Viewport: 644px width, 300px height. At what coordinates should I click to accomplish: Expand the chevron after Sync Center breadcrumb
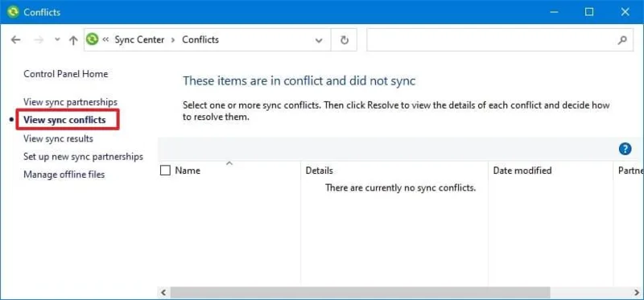point(173,39)
